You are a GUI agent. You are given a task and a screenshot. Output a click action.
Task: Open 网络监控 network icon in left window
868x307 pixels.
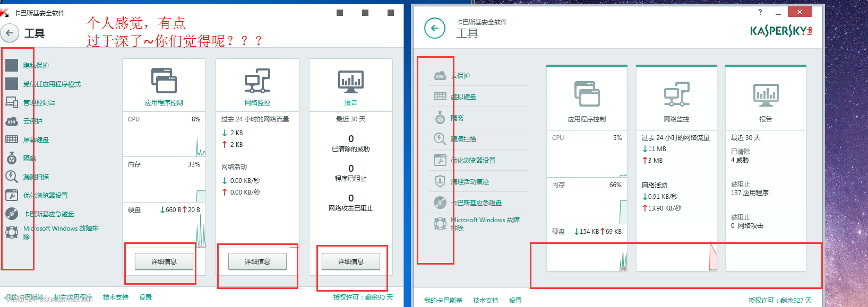257,81
